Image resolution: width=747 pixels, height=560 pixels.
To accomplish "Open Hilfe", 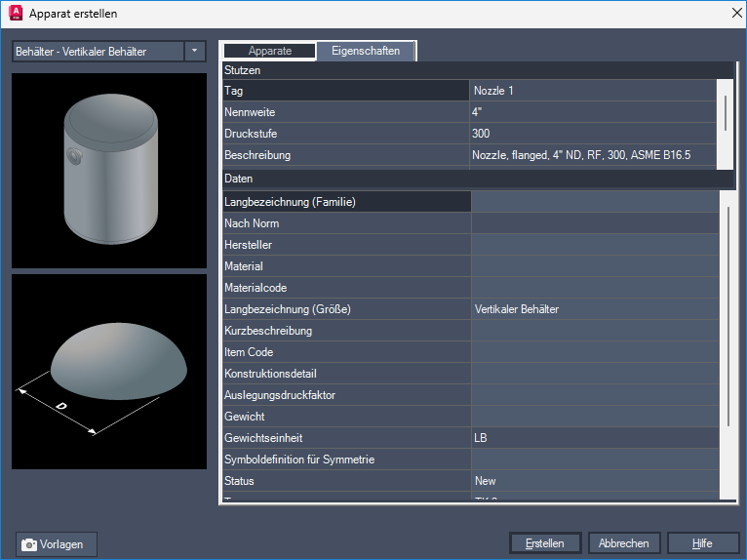I will [703, 543].
